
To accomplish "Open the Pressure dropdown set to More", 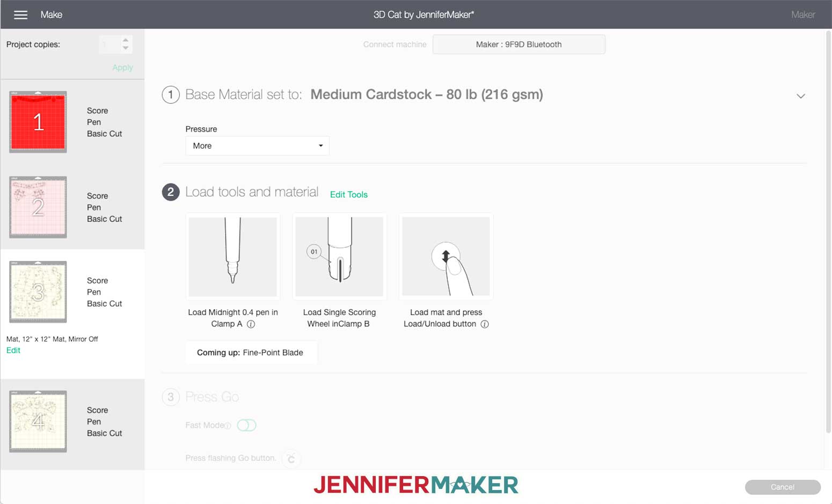I will pyautogui.click(x=258, y=146).
